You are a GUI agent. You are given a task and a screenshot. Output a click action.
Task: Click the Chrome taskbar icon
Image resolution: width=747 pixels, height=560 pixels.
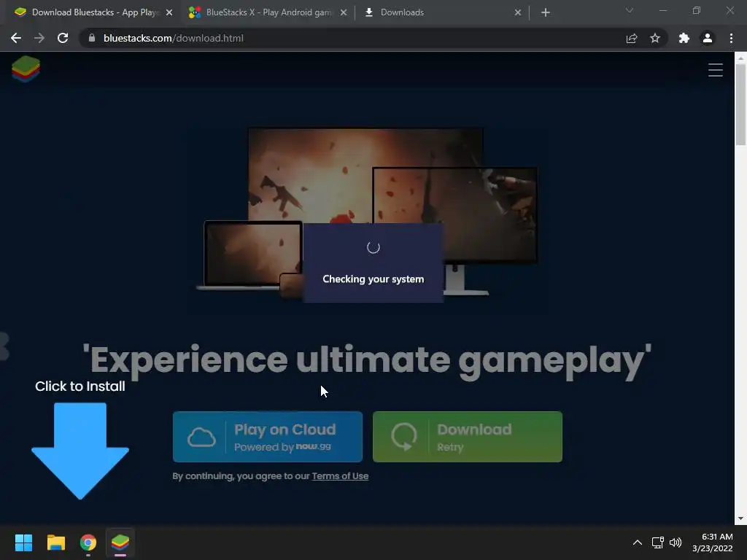pyautogui.click(x=88, y=542)
